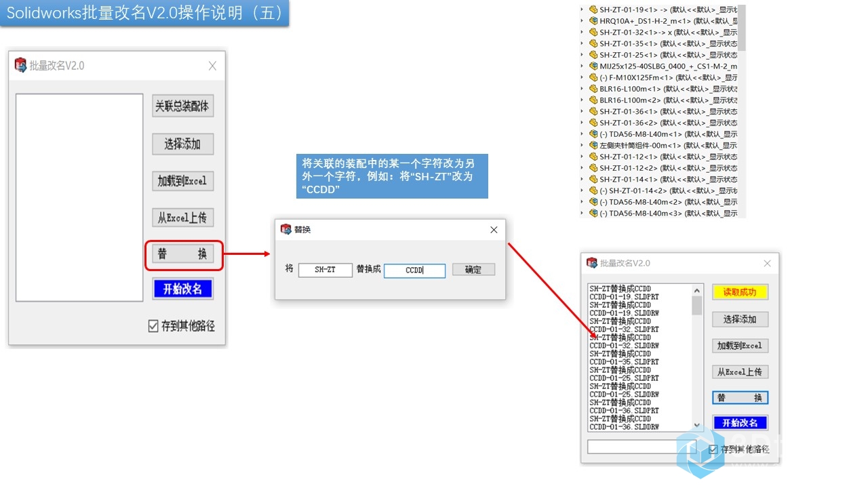Select CCDD-01-36.SLDPRT in the results list

click(x=624, y=411)
